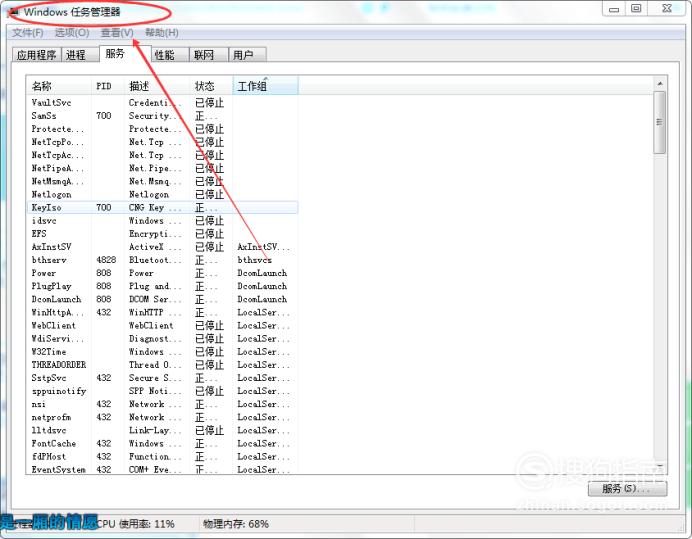Sort services by PID column header
The width and height of the screenshot is (692, 539).
click(x=107, y=86)
